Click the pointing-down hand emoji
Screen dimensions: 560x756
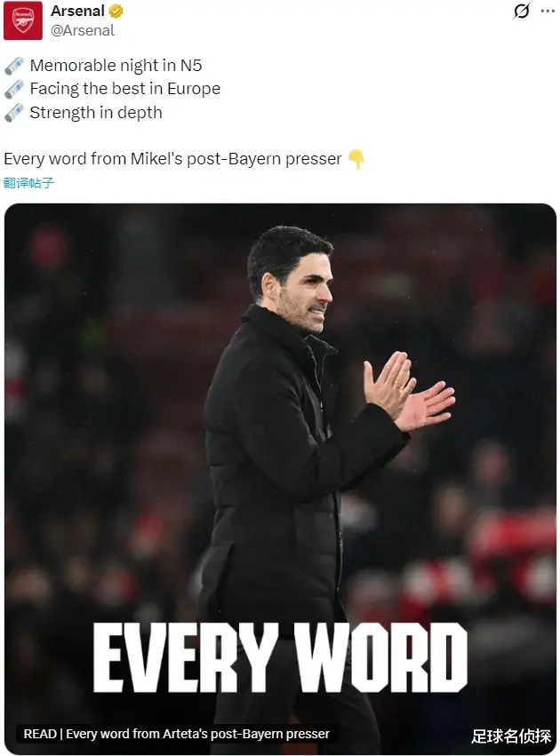pos(356,159)
